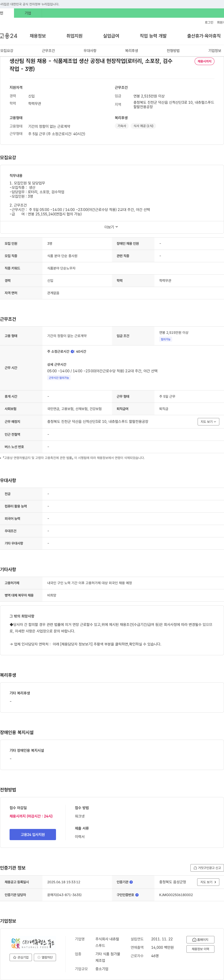Click 식품 분야 단순 종사원 value

62,256
